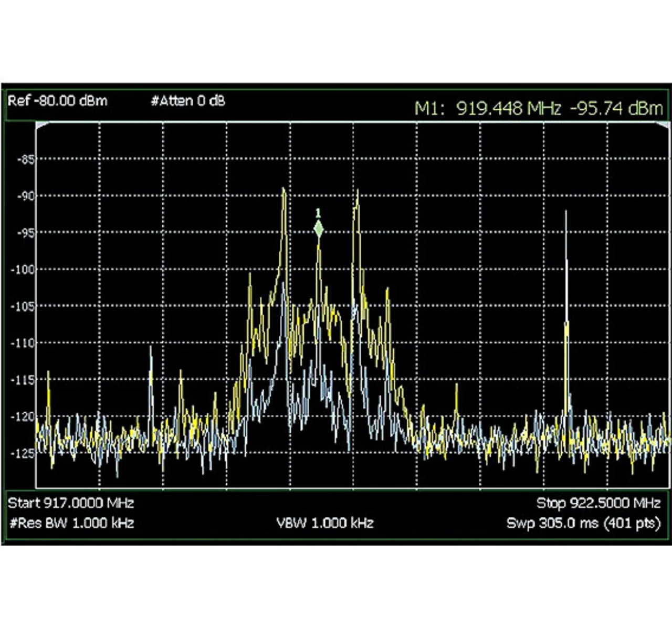This screenshot has height=625, width=672.
Task: Click the Swp 305.0 ms sweep time
Action: click(x=583, y=523)
